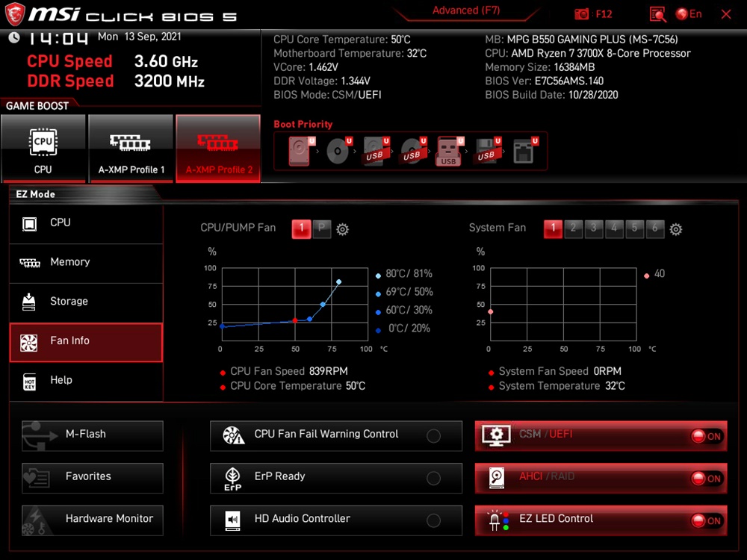Click the clock icon beside the time
The image size is (747, 560).
click(14, 37)
